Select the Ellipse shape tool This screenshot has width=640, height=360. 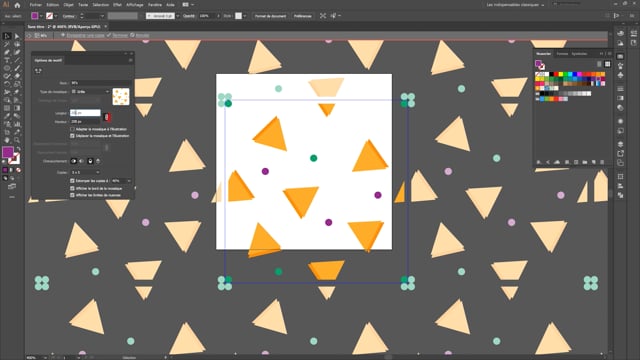pos(7,68)
